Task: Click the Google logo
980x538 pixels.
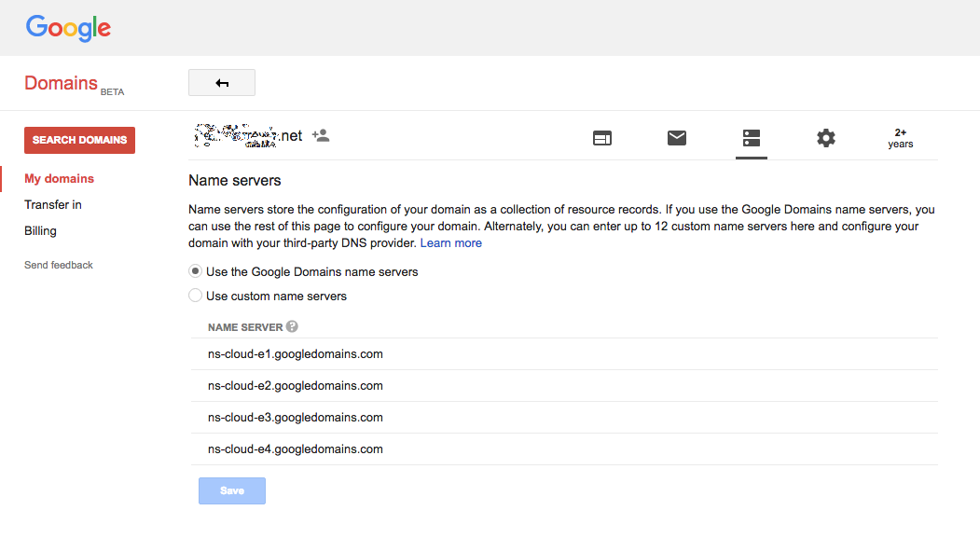Action: [68, 28]
